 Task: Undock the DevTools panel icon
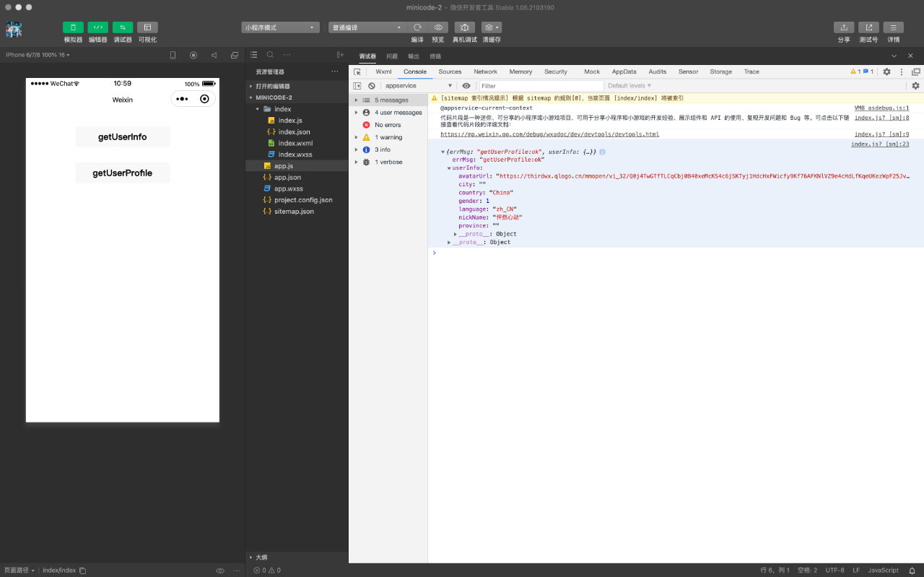point(916,71)
